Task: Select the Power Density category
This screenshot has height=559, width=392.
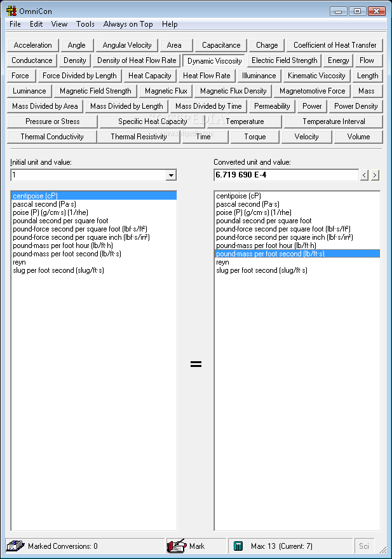Action: [356, 107]
